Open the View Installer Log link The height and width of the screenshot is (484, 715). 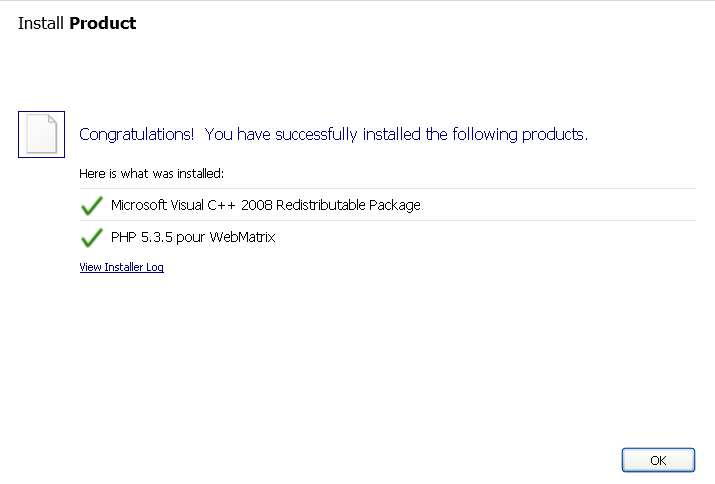(x=121, y=267)
